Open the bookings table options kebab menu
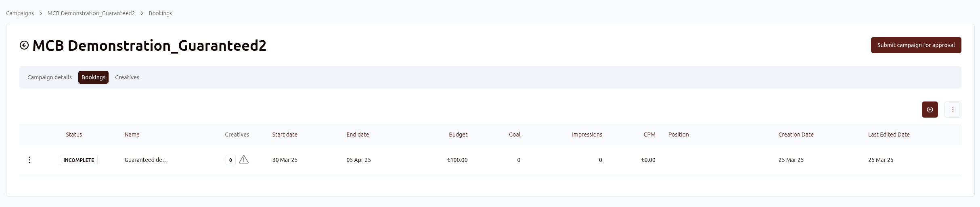The image size is (980, 207). click(x=953, y=110)
